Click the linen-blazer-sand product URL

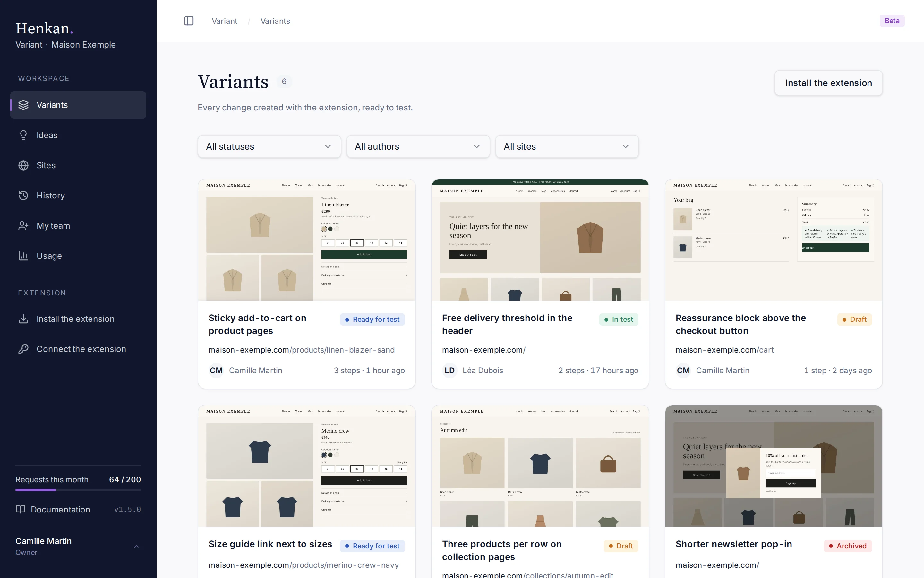(302, 350)
